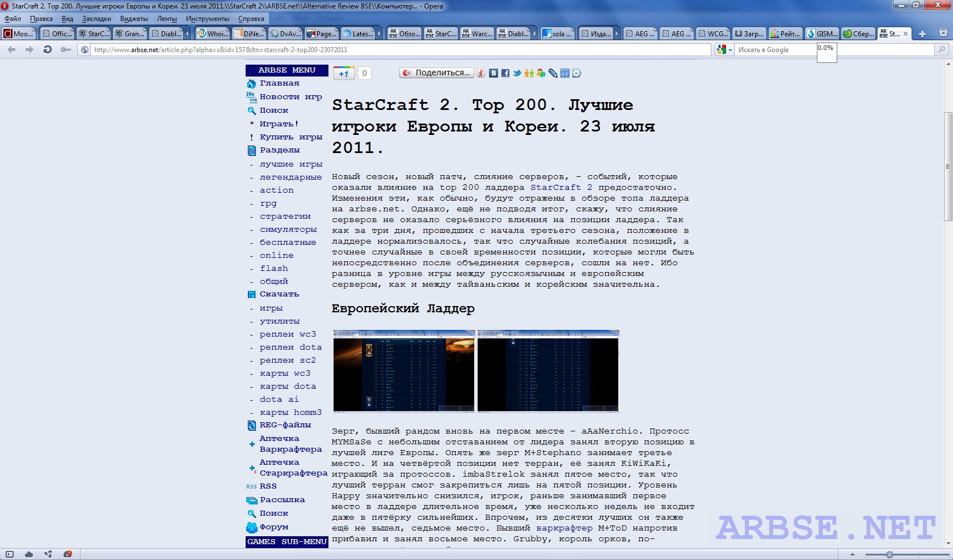Click the RSS feed icon in sidebar
Screen dimensions: 953x560
click(251, 486)
